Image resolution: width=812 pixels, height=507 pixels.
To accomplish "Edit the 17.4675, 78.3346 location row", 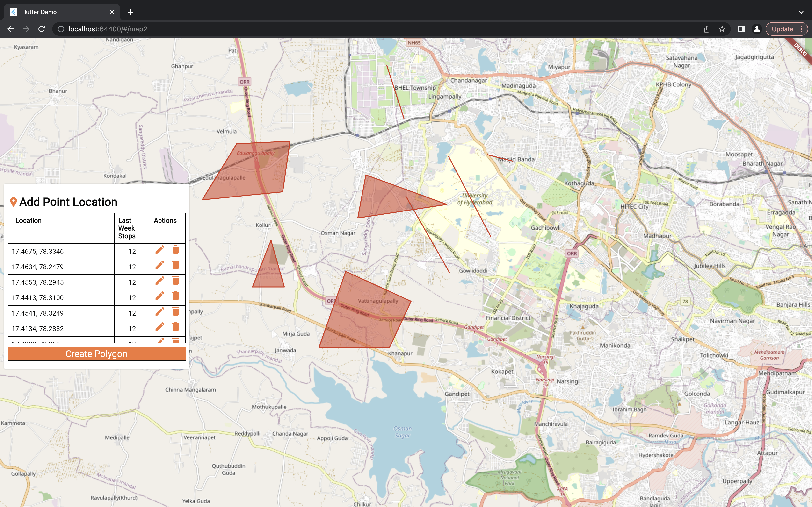I will coord(160,250).
